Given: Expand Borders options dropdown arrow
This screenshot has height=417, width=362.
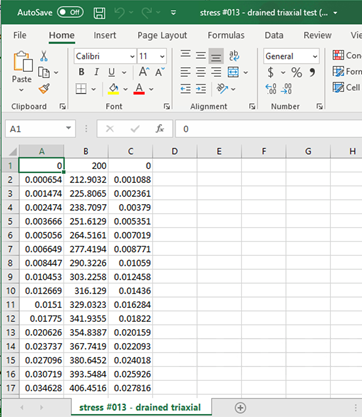Looking at the screenshot, I should coord(94,89).
